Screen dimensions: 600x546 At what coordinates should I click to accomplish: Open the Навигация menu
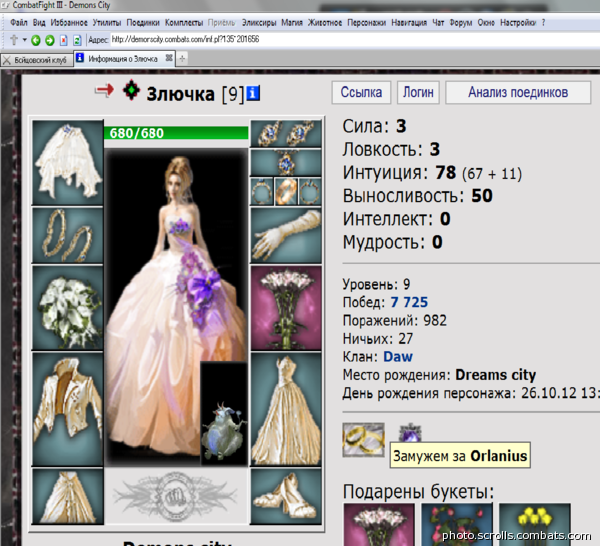(409, 23)
